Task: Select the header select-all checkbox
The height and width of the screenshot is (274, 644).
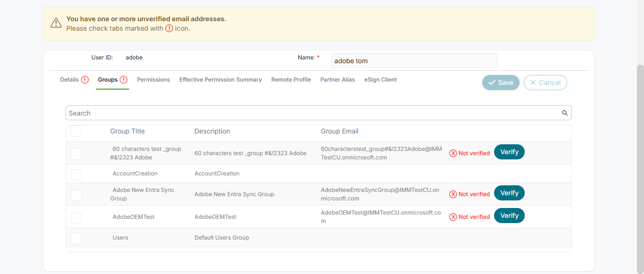Action: (x=76, y=132)
